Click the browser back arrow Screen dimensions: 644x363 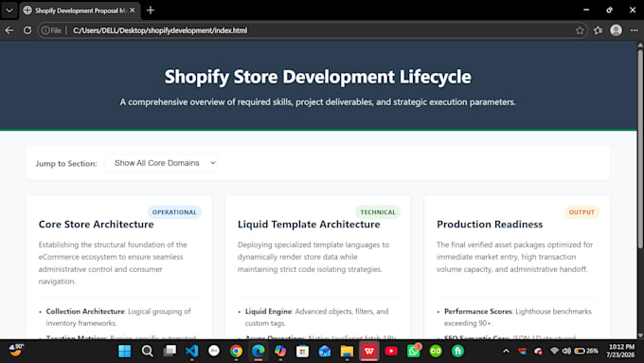[x=9, y=30]
